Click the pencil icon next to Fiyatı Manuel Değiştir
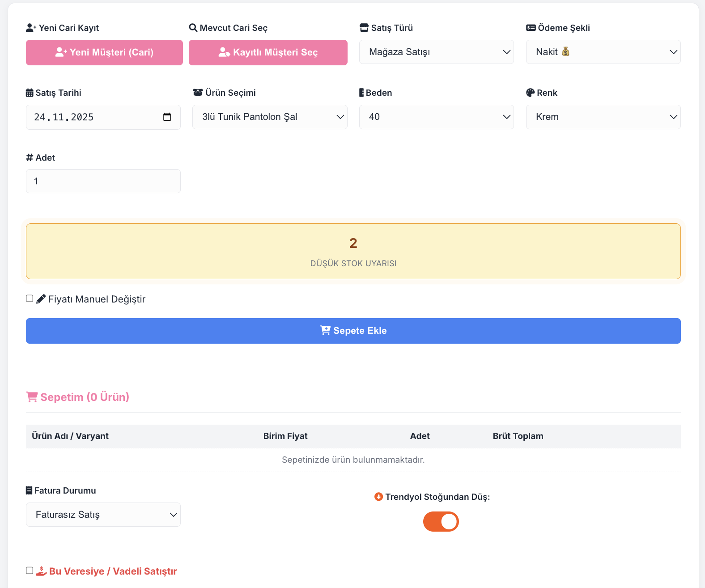The width and height of the screenshot is (705, 588). pyautogui.click(x=41, y=299)
